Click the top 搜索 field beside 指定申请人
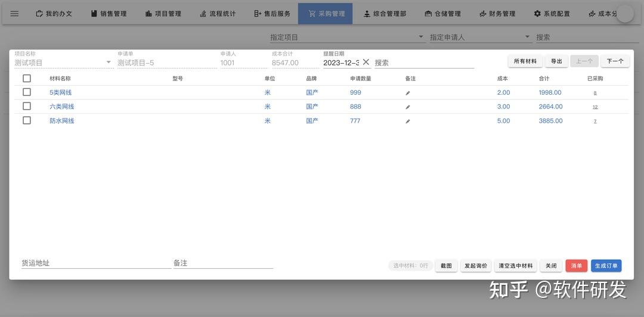The width and height of the screenshot is (644, 317). tap(587, 38)
